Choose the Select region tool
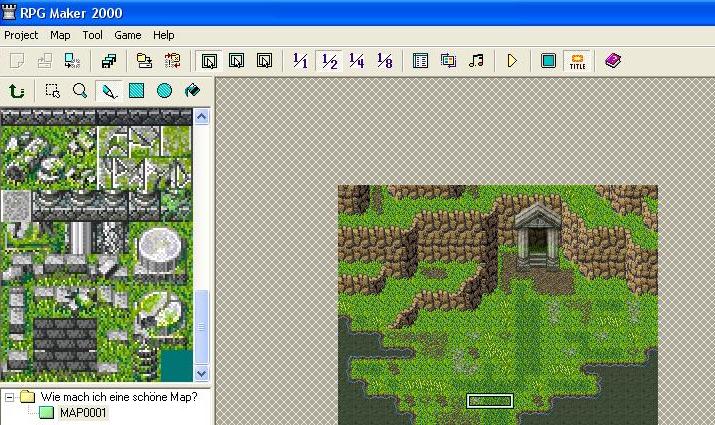 click(x=53, y=91)
